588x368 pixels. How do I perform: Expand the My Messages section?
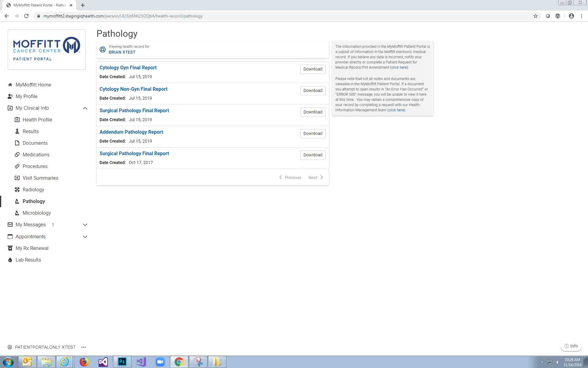[x=85, y=225]
